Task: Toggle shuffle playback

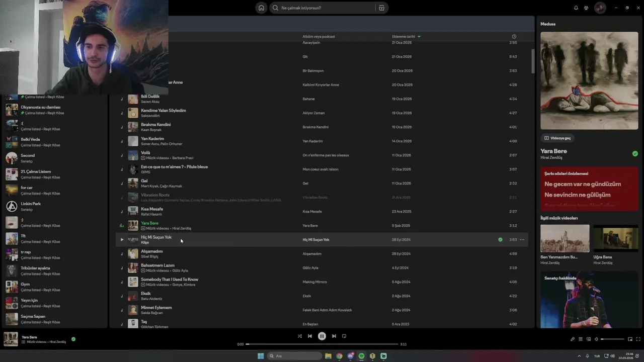Action: (x=300, y=336)
